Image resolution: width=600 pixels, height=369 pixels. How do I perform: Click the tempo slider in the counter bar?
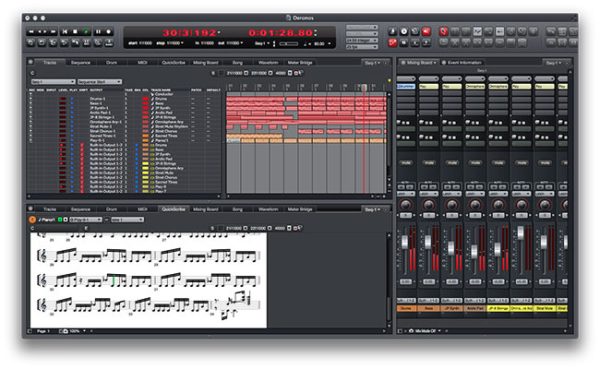[289, 44]
